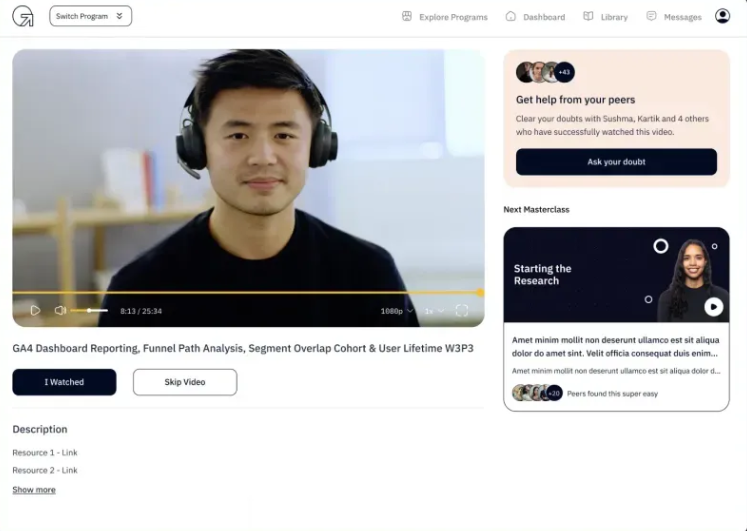
Task: Open the user profile avatar
Action: [x=723, y=16]
